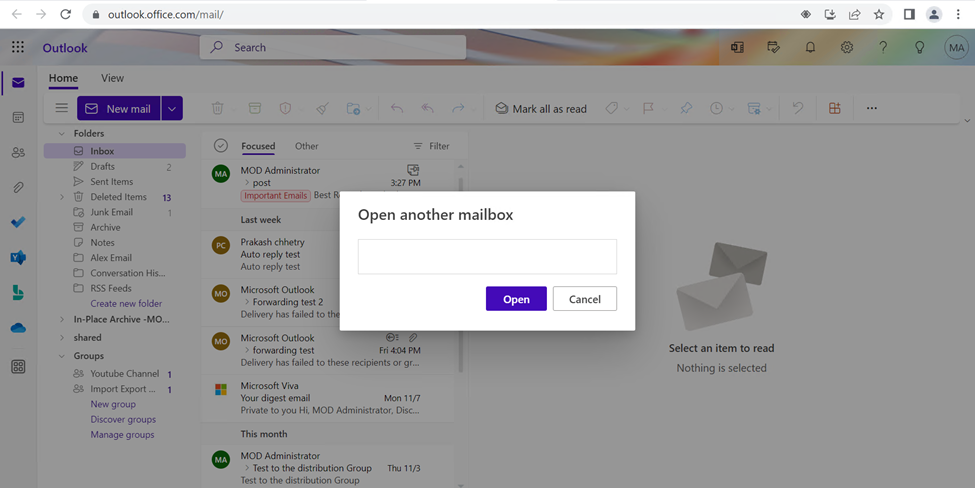Click the Undo icon in toolbar

click(x=798, y=108)
